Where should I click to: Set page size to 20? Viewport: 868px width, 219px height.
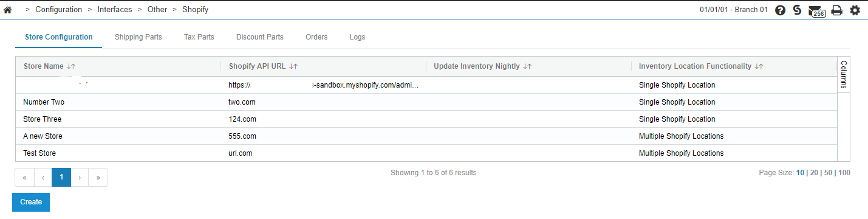pos(815,173)
